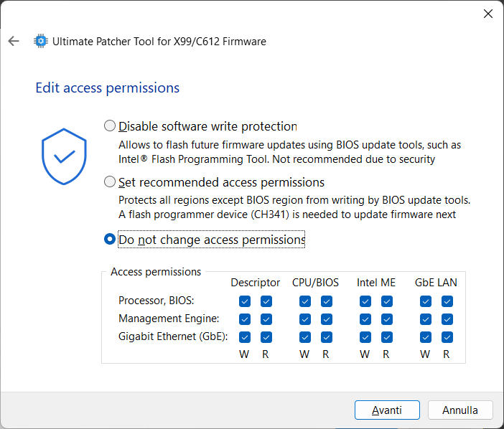Toggle Management Engine CPU/BIOS write checkbox
Screen dimensions: 504x429
[305, 319]
